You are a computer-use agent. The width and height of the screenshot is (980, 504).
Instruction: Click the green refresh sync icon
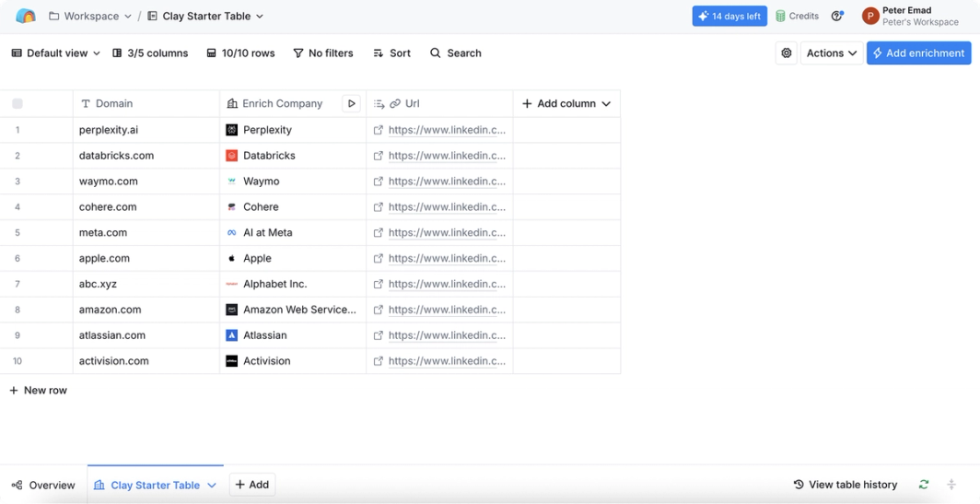click(x=924, y=485)
